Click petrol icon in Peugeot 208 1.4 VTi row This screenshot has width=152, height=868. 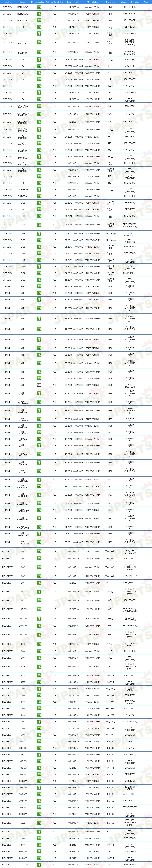click(39, 644)
